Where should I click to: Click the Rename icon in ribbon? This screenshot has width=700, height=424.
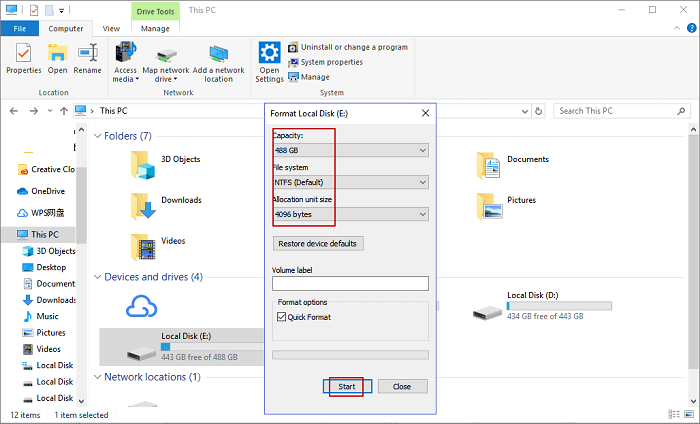click(x=87, y=54)
